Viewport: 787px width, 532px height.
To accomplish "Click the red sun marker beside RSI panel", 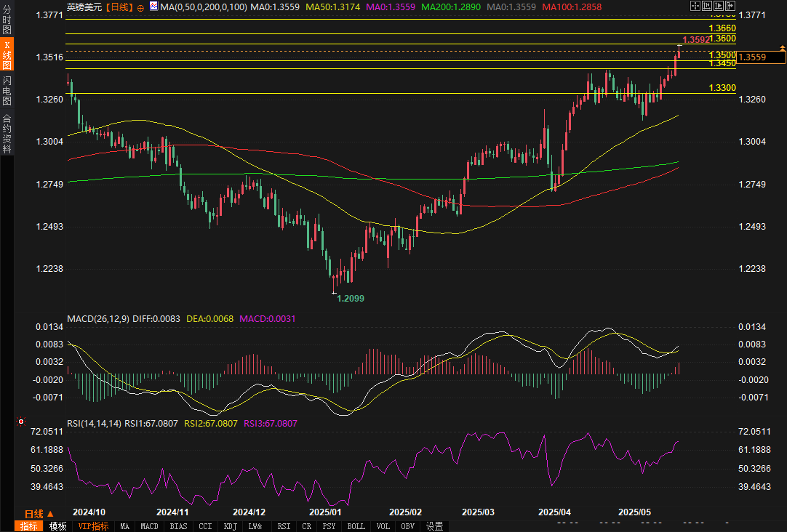I will pos(20,422).
